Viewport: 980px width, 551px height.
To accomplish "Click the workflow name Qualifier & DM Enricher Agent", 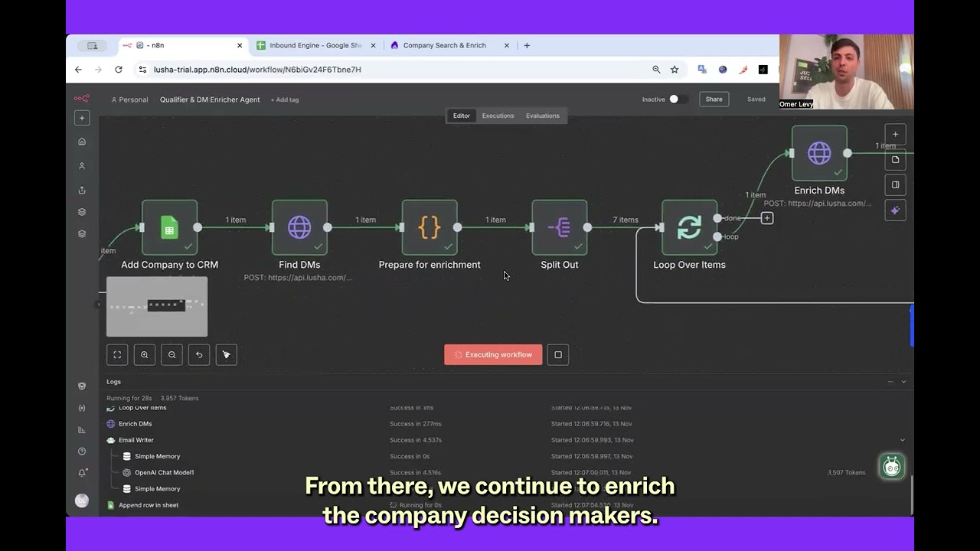I will point(210,99).
